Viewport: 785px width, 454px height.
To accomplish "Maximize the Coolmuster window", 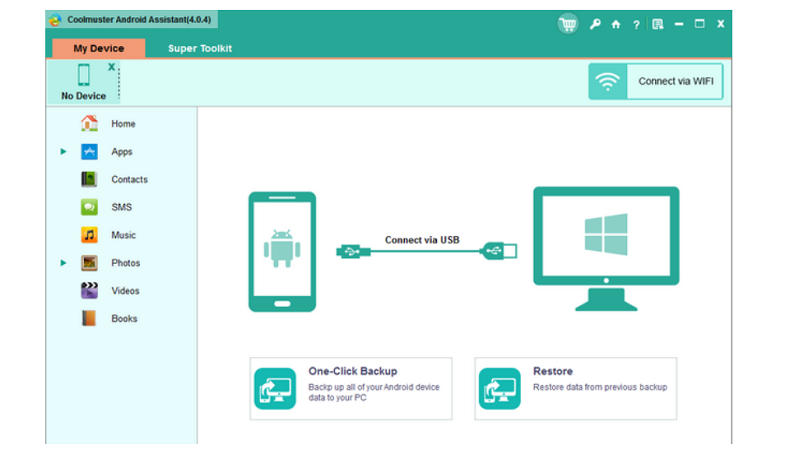I will pyautogui.click(x=699, y=24).
